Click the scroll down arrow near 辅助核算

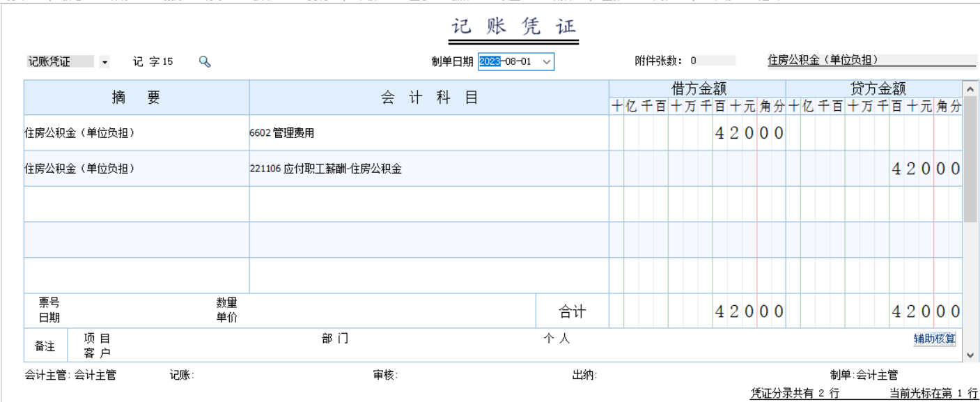click(970, 355)
